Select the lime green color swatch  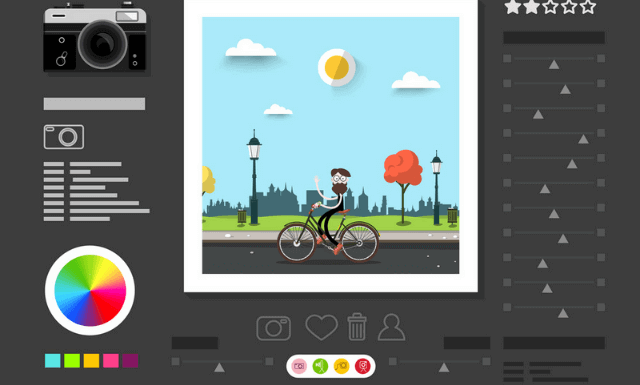pyautogui.click(x=72, y=361)
